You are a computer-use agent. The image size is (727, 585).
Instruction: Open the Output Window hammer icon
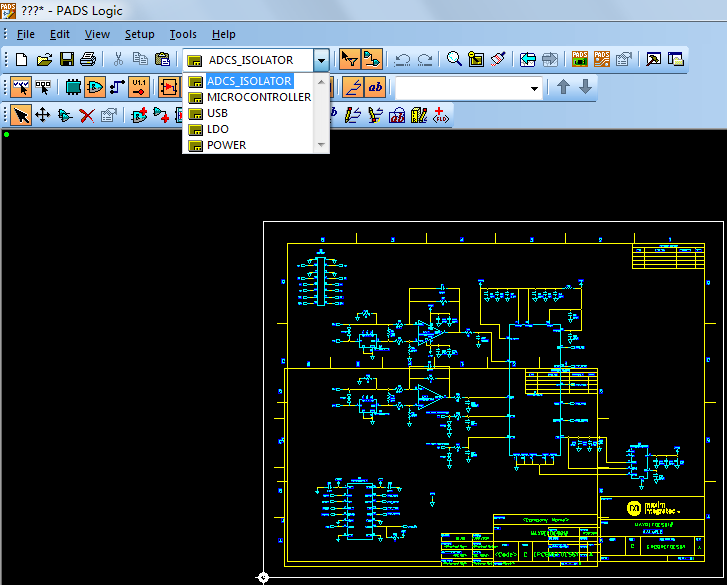tap(654, 59)
